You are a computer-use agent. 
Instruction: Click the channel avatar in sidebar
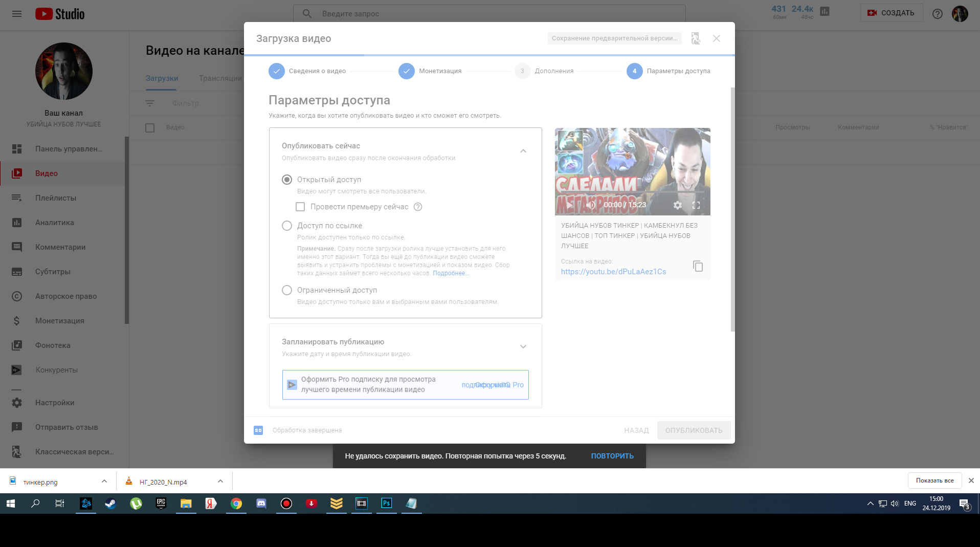64,71
